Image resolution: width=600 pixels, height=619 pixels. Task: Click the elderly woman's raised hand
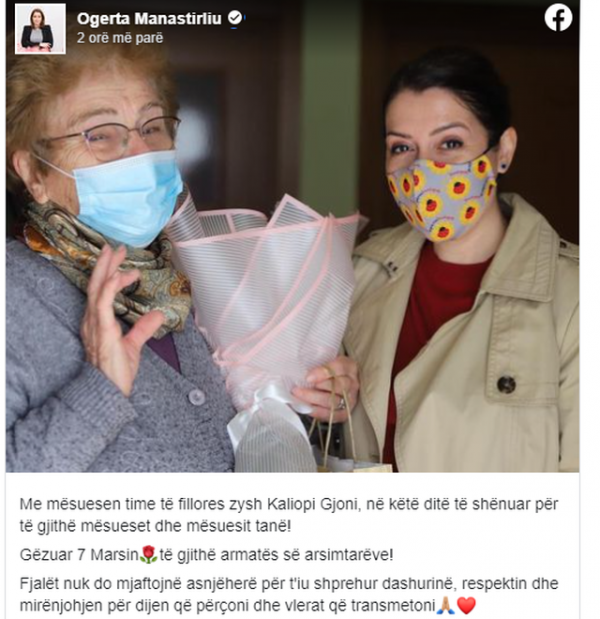coord(115,319)
